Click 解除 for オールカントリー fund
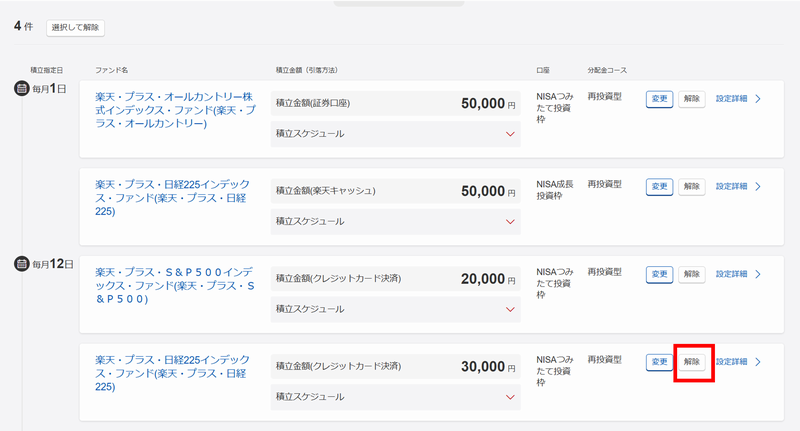The height and width of the screenshot is (431, 800). coord(691,99)
